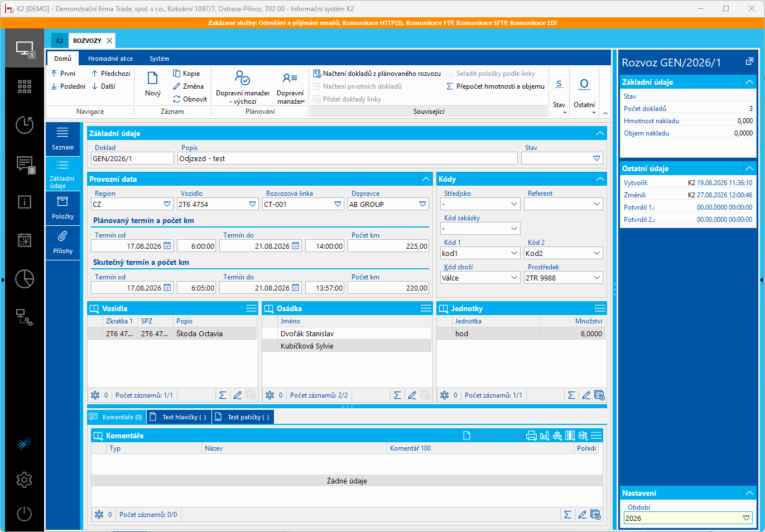Switch to Hromadné akce ribbon tab
Screen dimensions: 765x532
coord(110,59)
